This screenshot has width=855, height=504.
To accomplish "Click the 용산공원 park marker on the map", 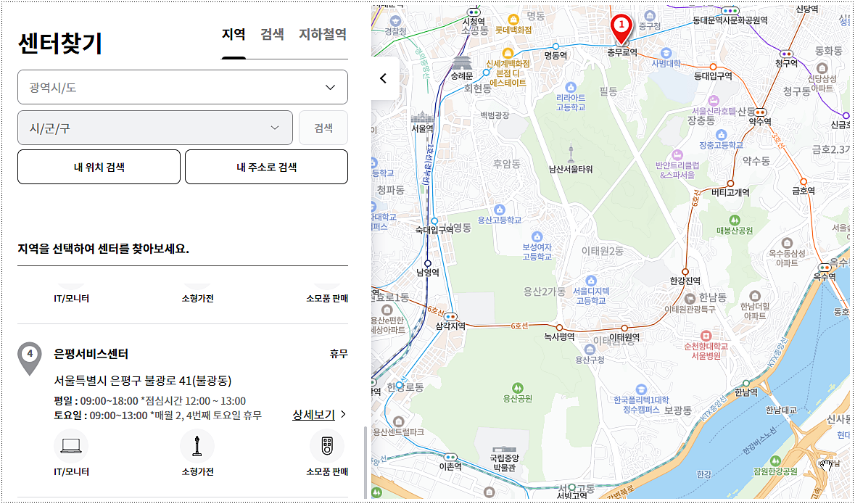I will [519, 388].
